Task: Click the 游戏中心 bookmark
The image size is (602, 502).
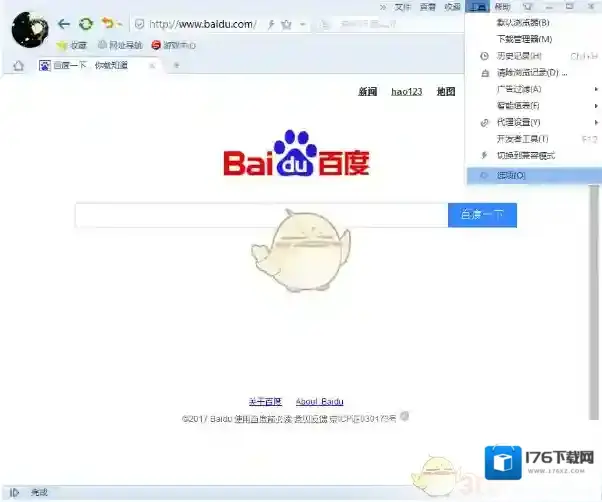Action: coord(174,45)
